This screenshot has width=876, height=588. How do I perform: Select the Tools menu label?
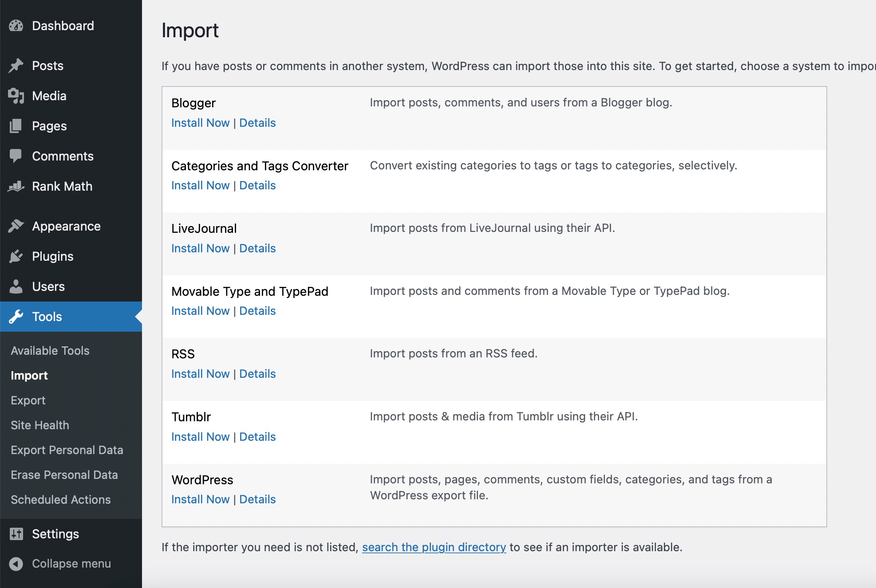point(47,317)
